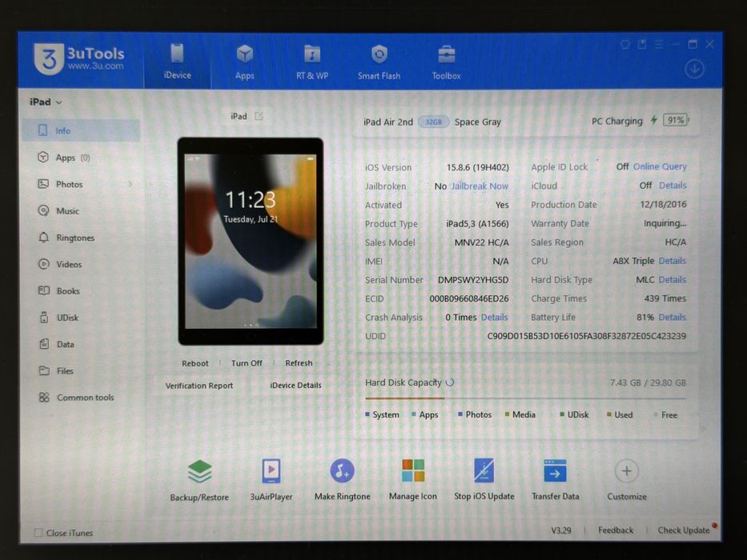The image size is (747, 560).
Task: Open Make Ringtone tool
Action: (342, 480)
